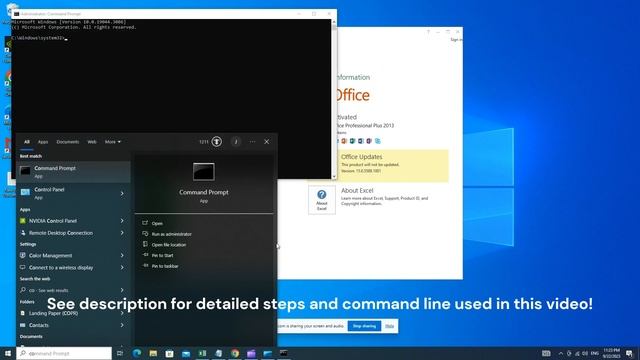Viewport: 640px width, 360px height.
Task: Switch to Excel on the taskbar
Action: tap(202, 353)
